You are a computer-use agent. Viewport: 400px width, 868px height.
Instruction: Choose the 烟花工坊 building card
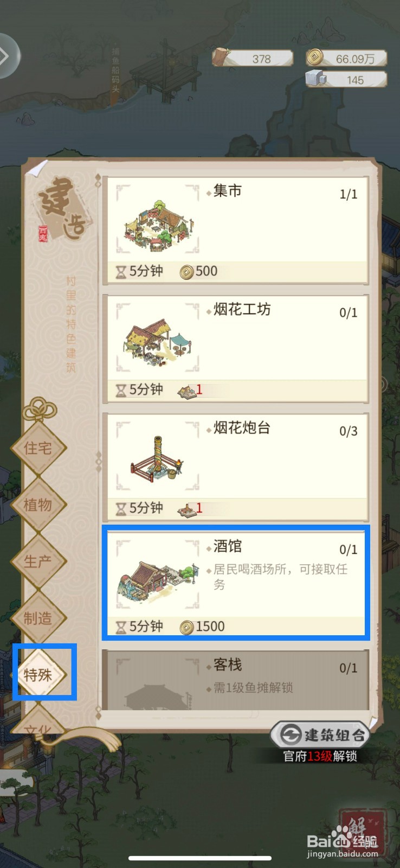coord(235,349)
